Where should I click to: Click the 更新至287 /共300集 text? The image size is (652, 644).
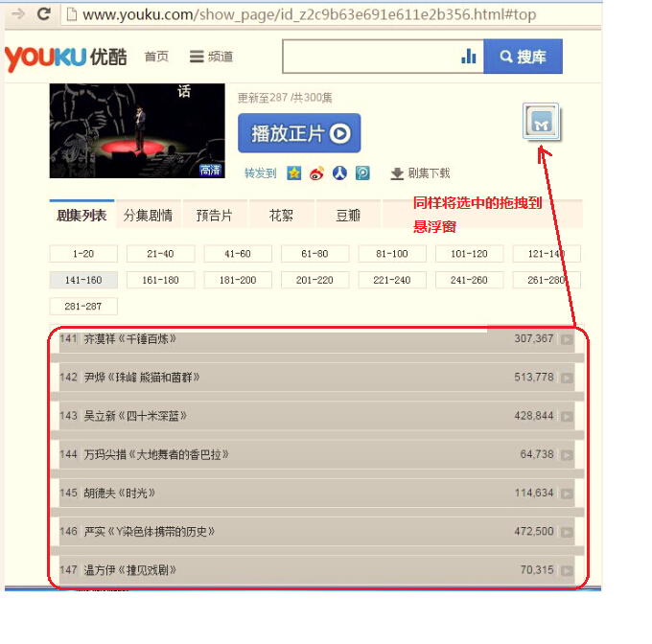tap(285, 98)
